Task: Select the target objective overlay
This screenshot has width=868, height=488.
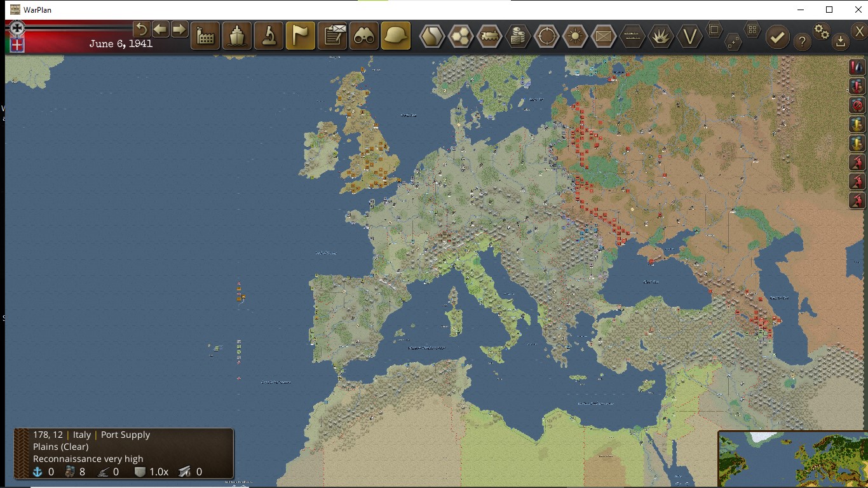Action: click(546, 36)
